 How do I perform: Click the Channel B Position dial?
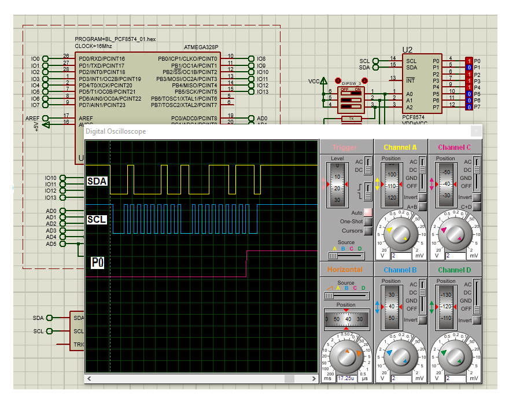(x=392, y=307)
